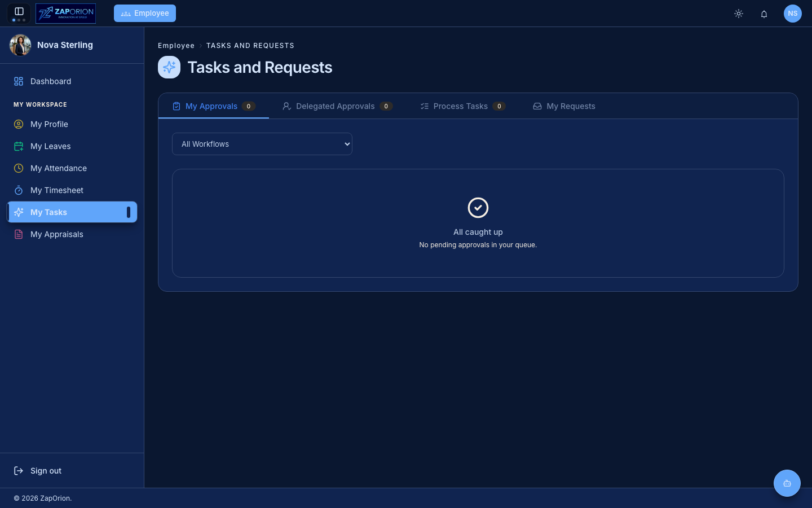This screenshot has width=812, height=508.
Task: Click the My Approvals count badge
Action: (x=249, y=106)
